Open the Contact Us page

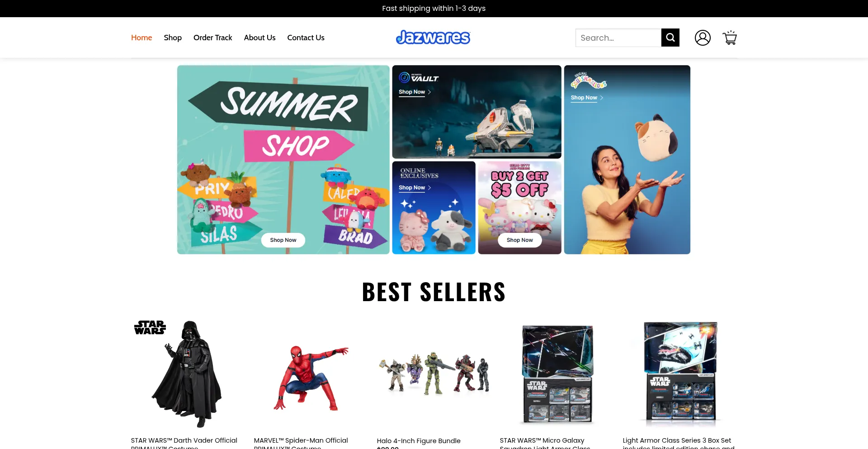[306, 38]
